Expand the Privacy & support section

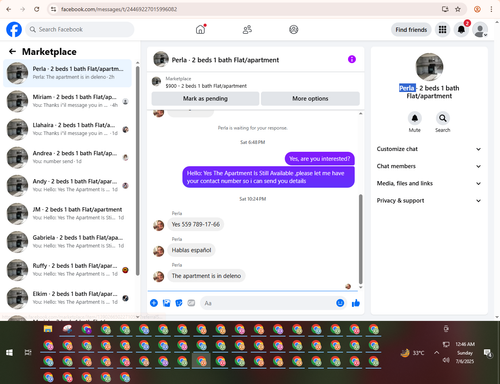tap(429, 200)
